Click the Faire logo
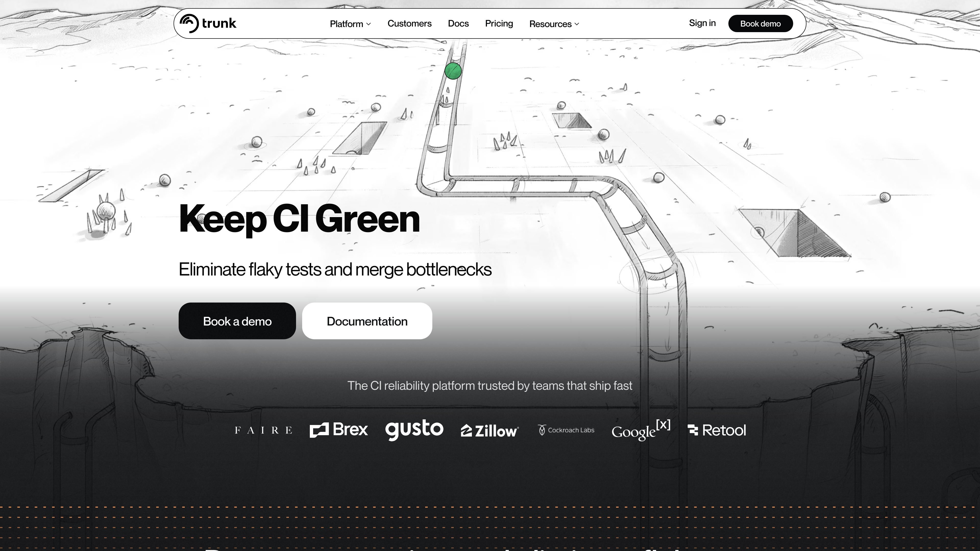The image size is (980, 551). [264, 430]
